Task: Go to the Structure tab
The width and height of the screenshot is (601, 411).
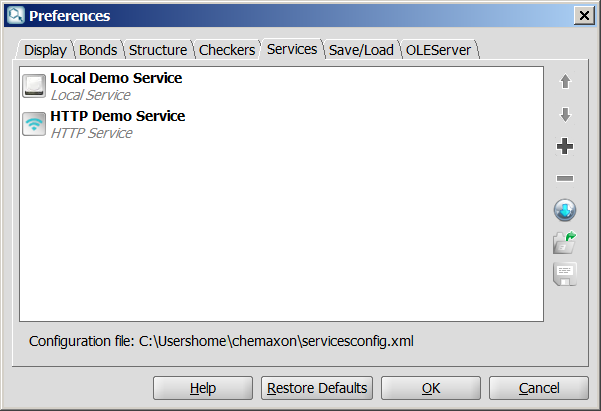Action: pos(158,50)
